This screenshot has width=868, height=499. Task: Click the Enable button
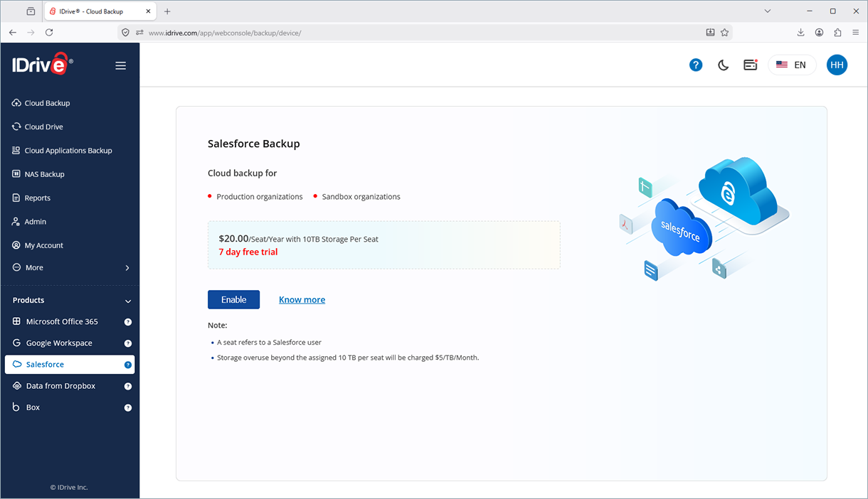tap(233, 300)
